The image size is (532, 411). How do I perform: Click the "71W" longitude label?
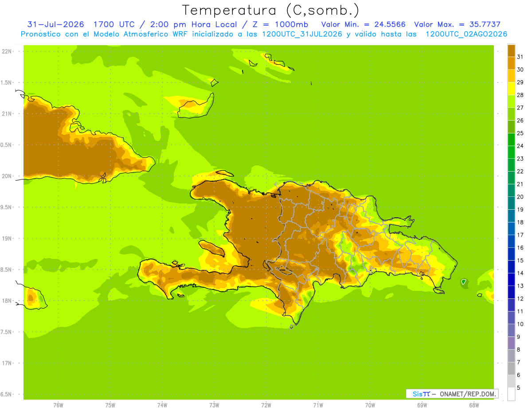[318, 405]
